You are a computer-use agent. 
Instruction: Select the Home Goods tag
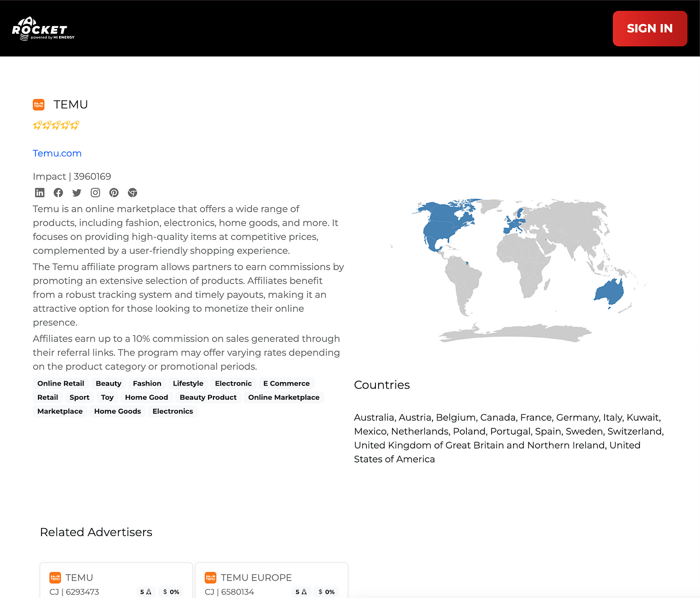pos(117,412)
